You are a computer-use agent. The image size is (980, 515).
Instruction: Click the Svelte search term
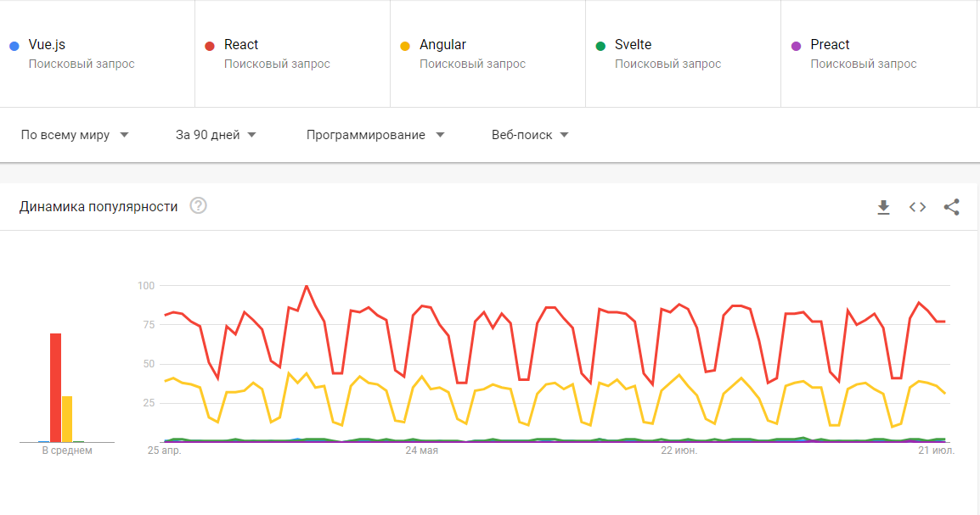click(x=634, y=45)
